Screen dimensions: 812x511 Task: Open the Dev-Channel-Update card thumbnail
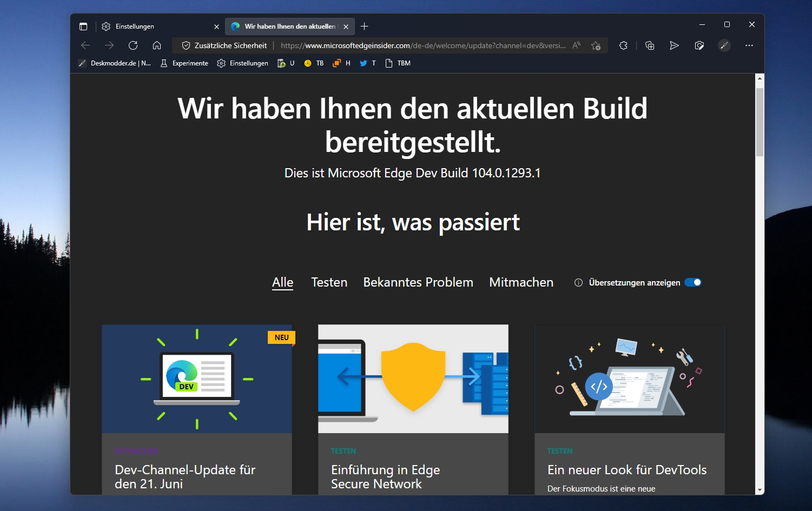coord(197,379)
